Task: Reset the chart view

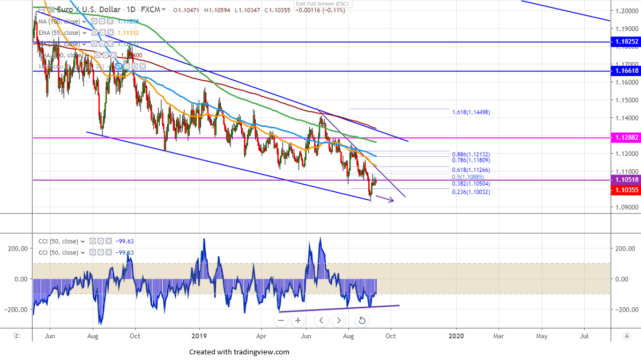Action: (x=362, y=321)
